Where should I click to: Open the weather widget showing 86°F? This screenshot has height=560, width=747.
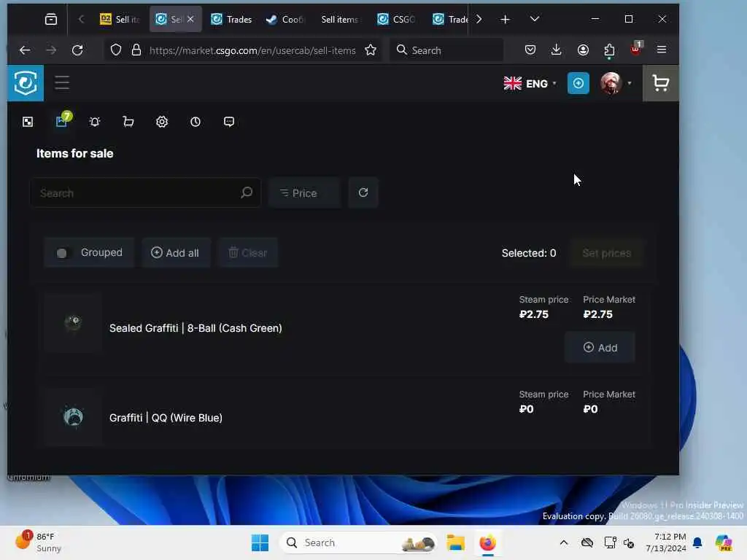coord(38,542)
